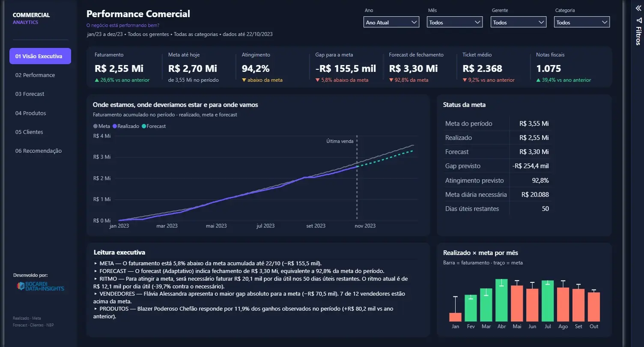Click the Filtros funnel icon
Viewport: 644px width, 347px height.
point(638,21)
